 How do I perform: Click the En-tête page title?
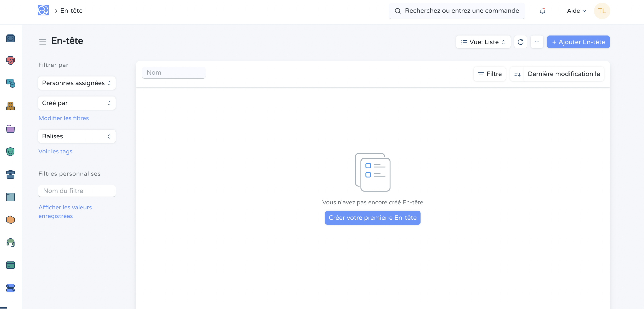click(67, 41)
